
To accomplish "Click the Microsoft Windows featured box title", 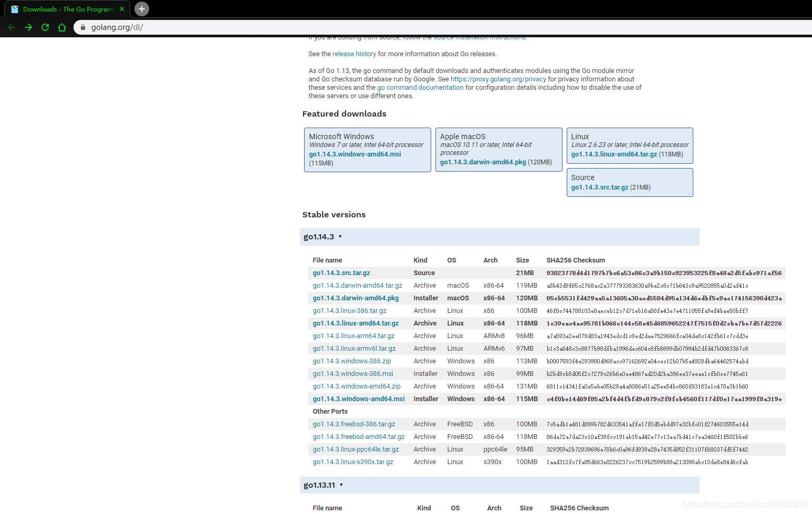I will point(341,137).
